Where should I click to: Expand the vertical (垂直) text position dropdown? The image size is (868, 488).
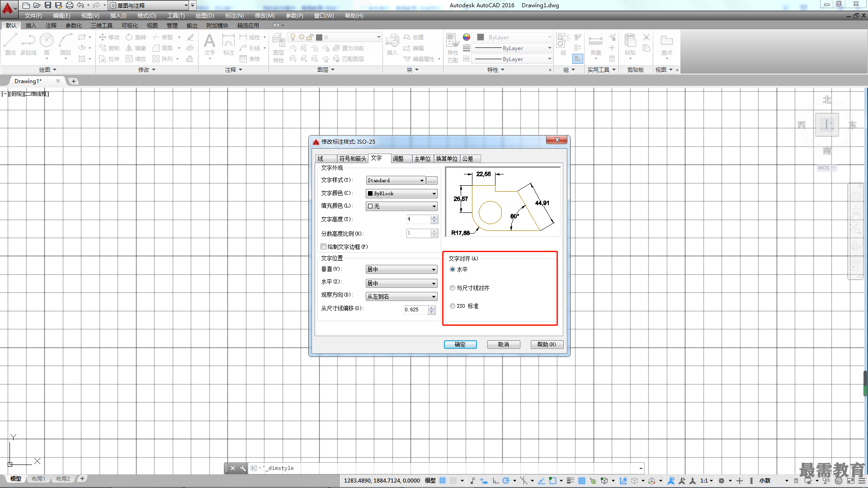[x=401, y=269]
